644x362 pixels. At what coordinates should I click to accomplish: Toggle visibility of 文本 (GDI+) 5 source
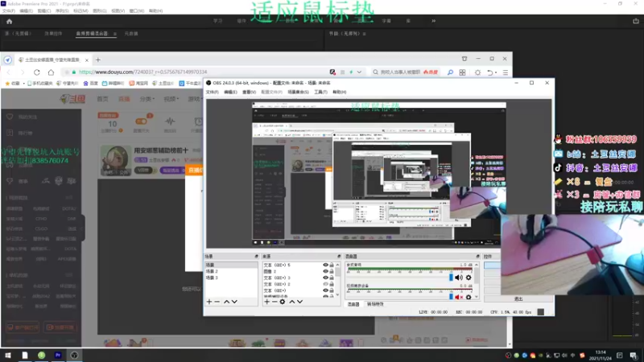[325, 265]
